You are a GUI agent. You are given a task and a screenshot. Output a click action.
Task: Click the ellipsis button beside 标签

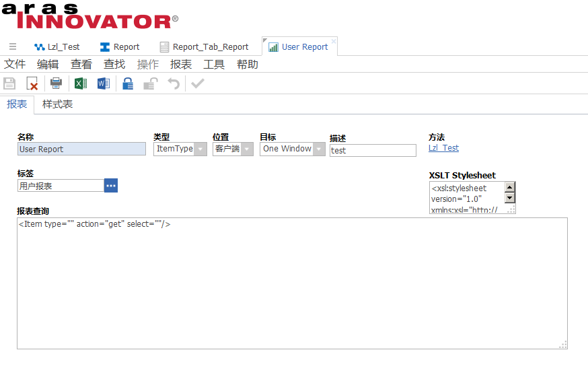pos(111,186)
